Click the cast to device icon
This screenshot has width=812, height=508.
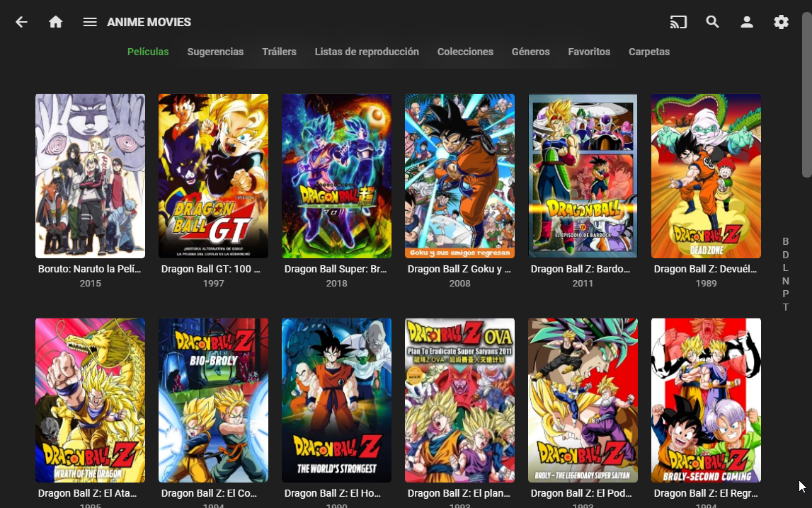tap(678, 22)
